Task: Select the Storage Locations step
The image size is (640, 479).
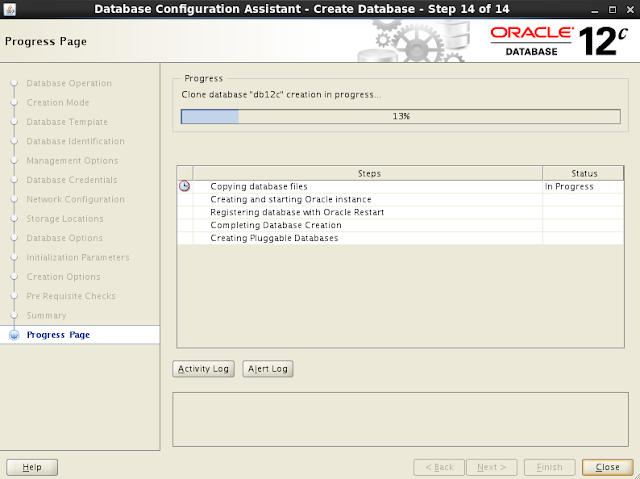Action: click(x=65, y=219)
